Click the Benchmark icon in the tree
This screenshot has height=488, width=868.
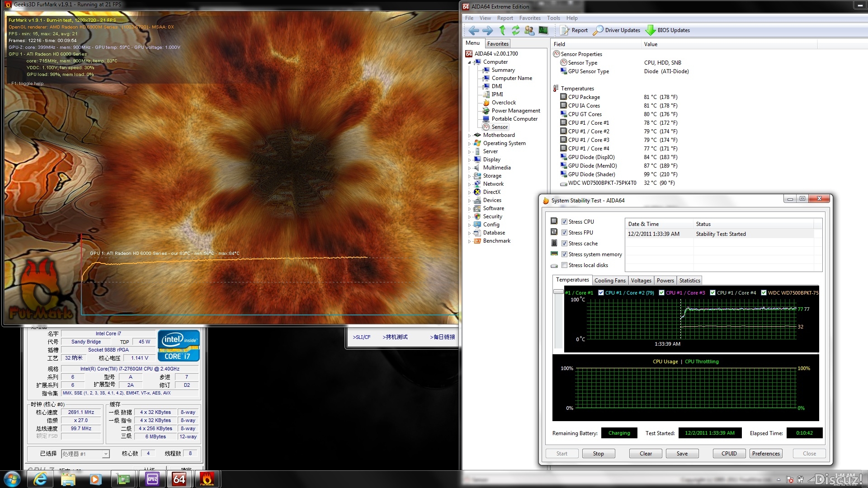pyautogui.click(x=477, y=241)
